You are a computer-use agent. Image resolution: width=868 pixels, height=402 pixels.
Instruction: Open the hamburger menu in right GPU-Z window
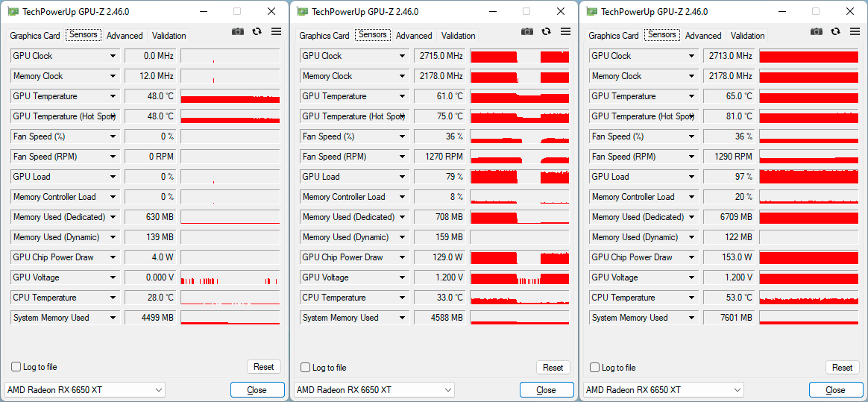855,31
